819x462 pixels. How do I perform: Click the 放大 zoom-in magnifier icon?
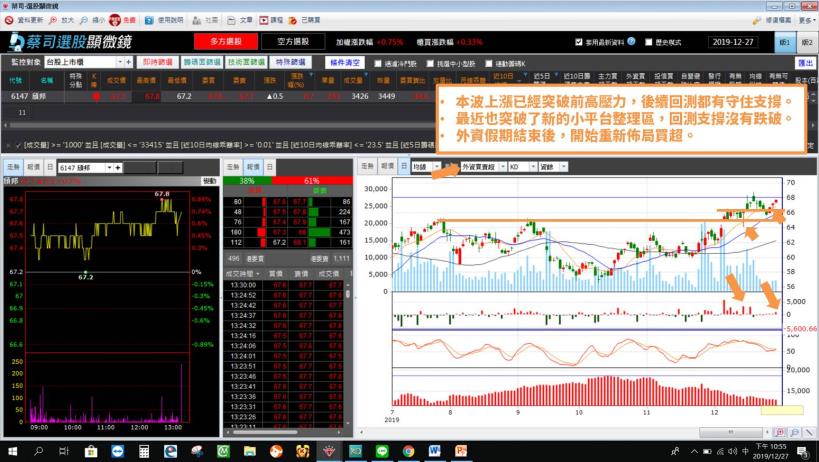(x=53, y=20)
